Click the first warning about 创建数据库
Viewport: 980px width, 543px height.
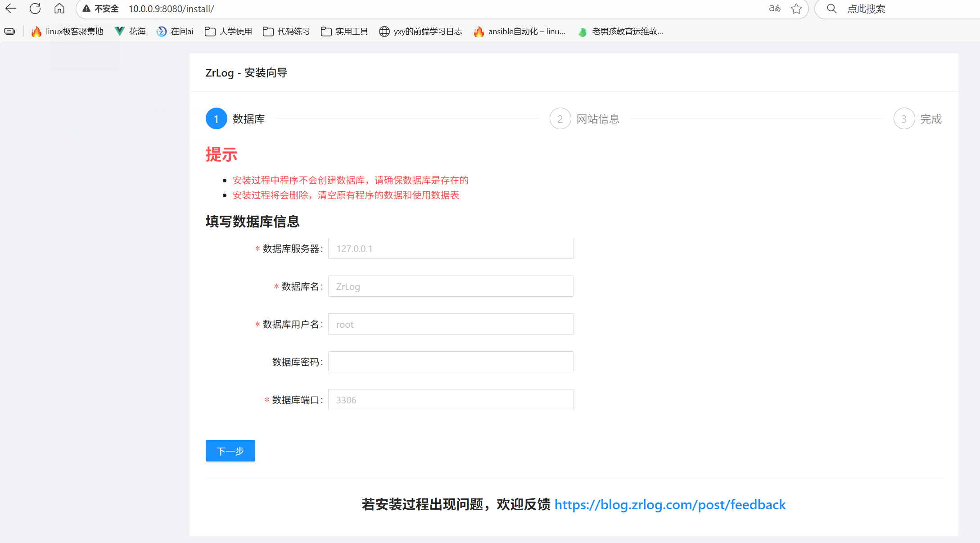[x=350, y=180]
